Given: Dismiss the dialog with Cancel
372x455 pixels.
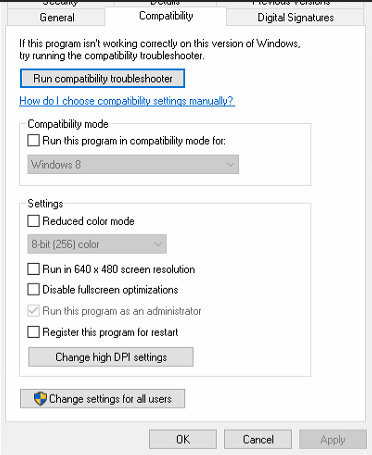Looking at the screenshot, I should pyautogui.click(x=258, y=439).
